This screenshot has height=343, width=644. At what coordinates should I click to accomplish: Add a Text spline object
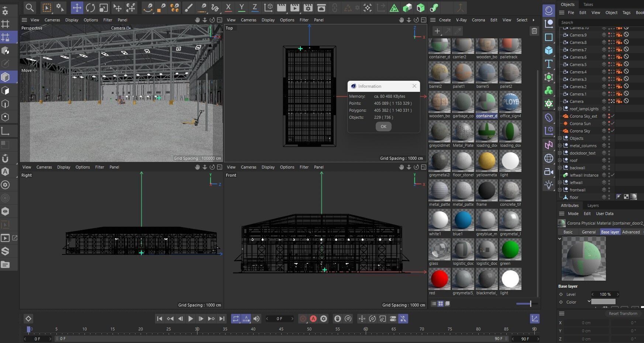click(x=549, y=64)
